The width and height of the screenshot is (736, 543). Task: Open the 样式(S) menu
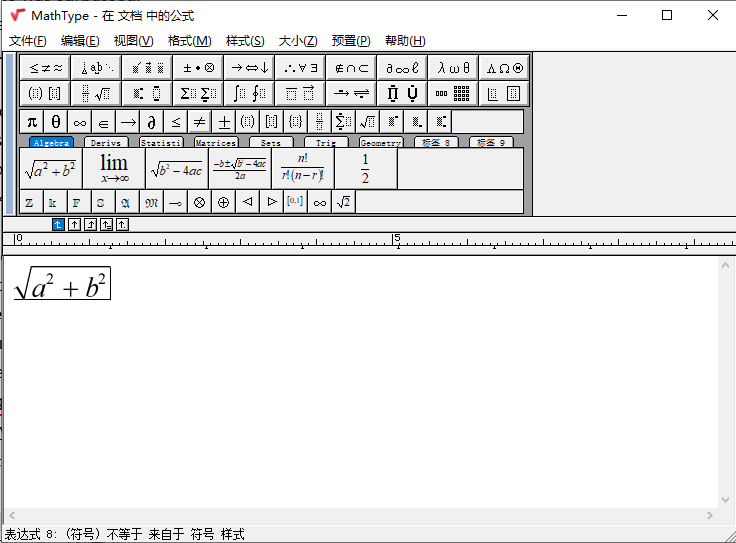point(245,41)
